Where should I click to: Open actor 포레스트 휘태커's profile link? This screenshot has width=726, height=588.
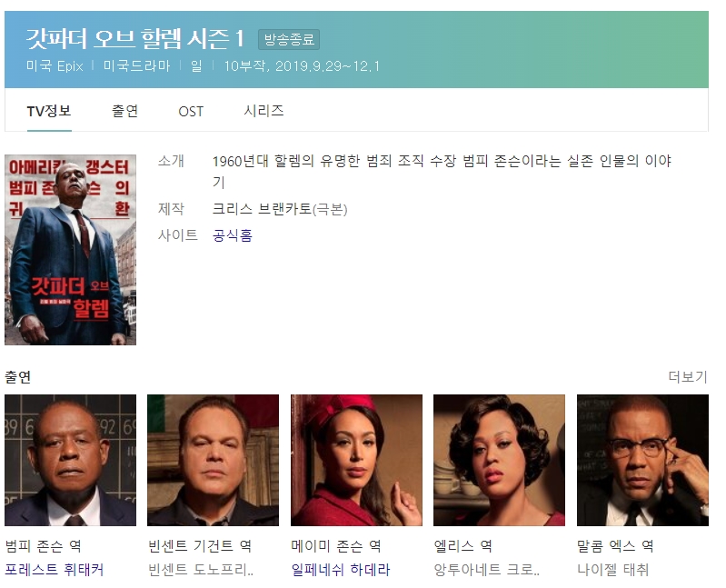click(x=55, y=569)
